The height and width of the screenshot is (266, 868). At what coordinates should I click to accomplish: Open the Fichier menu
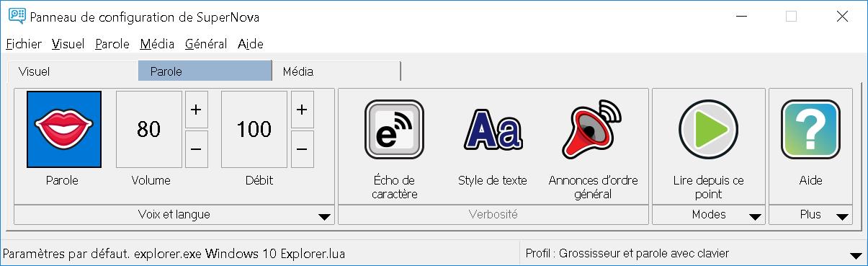point(23,44)
